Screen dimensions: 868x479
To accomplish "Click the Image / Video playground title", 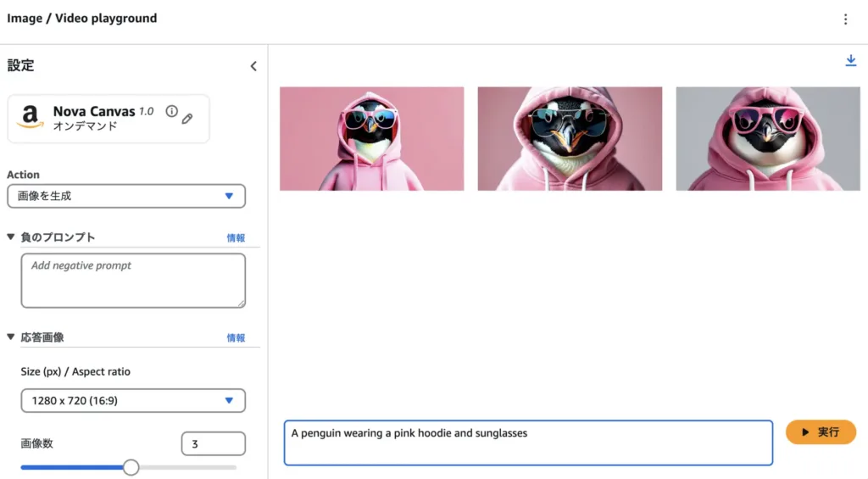I will coord(82,19).
